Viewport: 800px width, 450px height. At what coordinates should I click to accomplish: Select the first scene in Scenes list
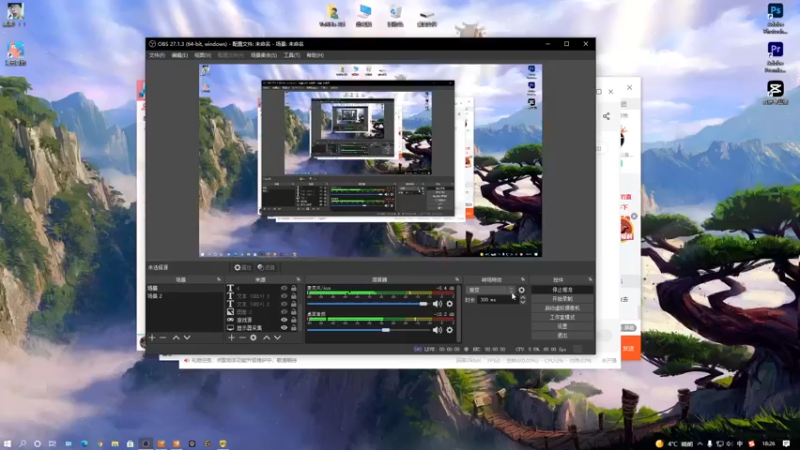point(185,288)
